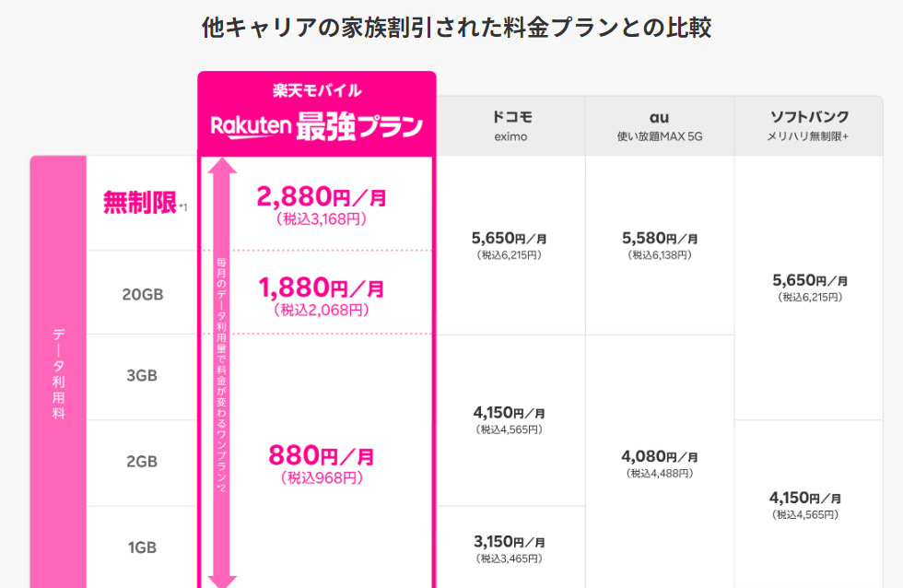Click the pink vertical double arrow
Image resolution: width=903 pixels, height=588 pixels.
222,372
